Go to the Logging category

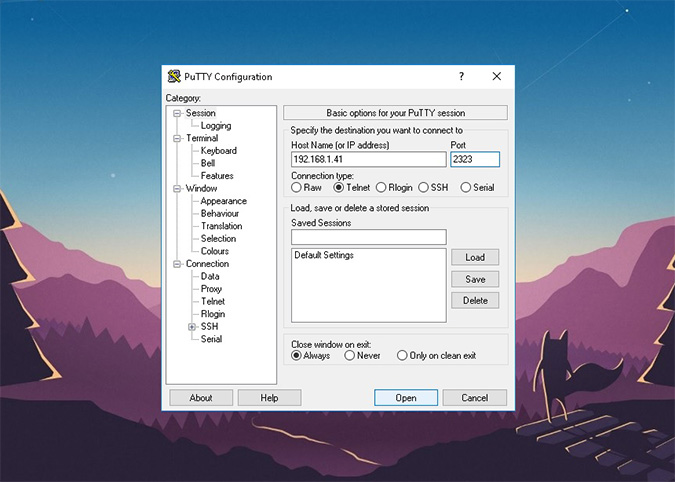tap(215, 126)
